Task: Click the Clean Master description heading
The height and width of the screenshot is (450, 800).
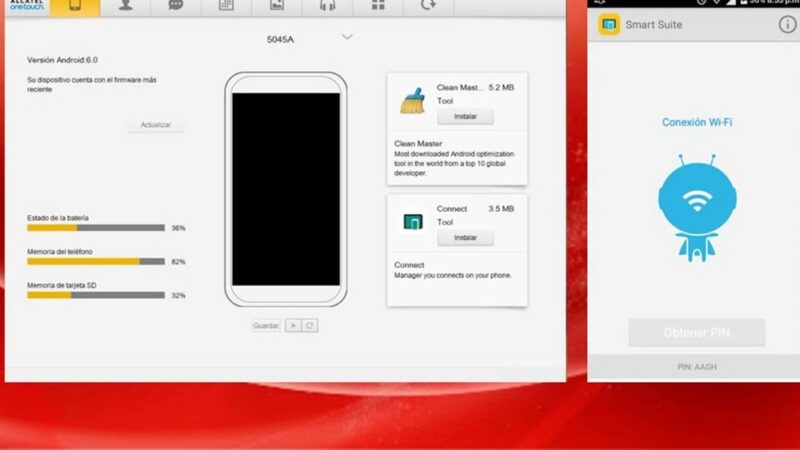Action: pyautogui.click(x=418, y=144)
